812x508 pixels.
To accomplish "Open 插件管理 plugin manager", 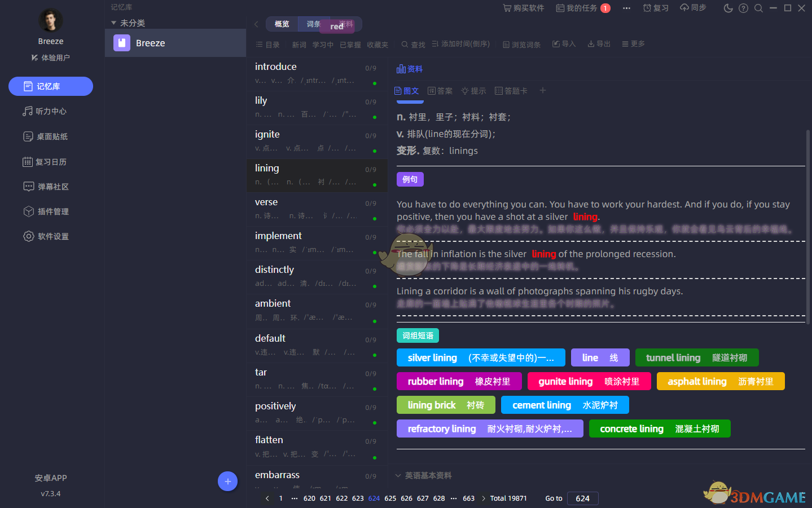I will [x=50, y=211].
